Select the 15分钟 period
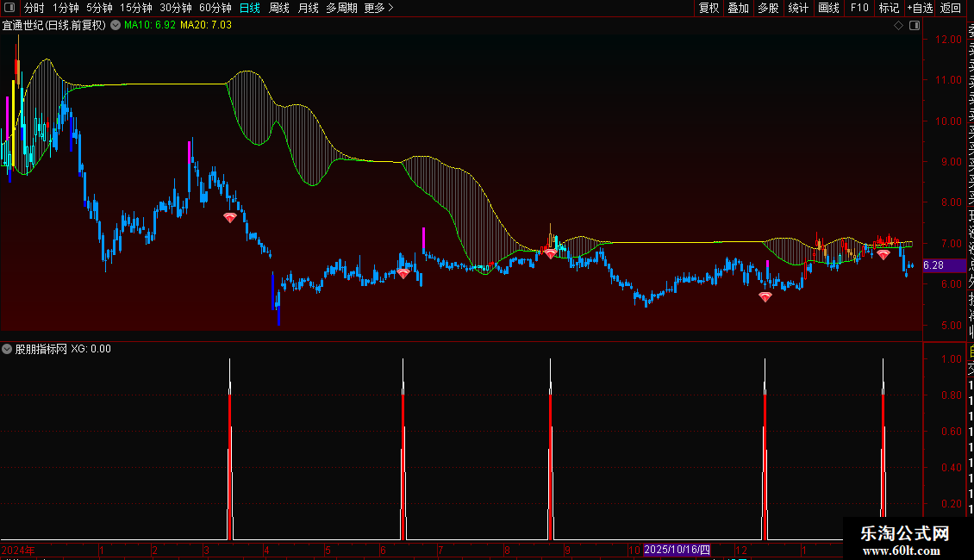This screenshot has width=974, height=560. tap(136, 8)
